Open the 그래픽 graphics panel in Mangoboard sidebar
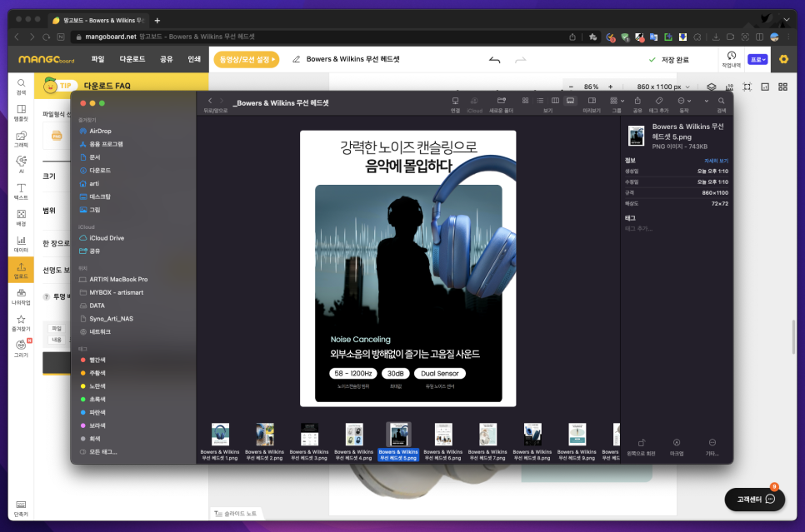The height and width of the screenshot is (532, 805). pos(21,138)
